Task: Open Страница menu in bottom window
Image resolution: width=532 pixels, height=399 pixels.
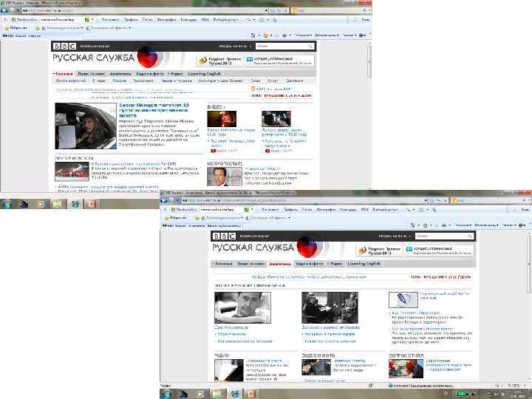Action: pyautogui.click(x=463, y=225)
